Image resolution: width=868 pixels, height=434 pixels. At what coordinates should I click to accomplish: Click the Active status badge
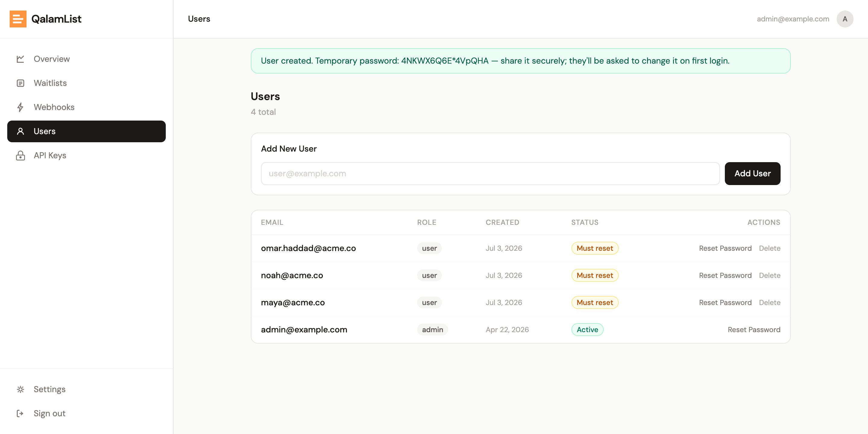point(587,329)
